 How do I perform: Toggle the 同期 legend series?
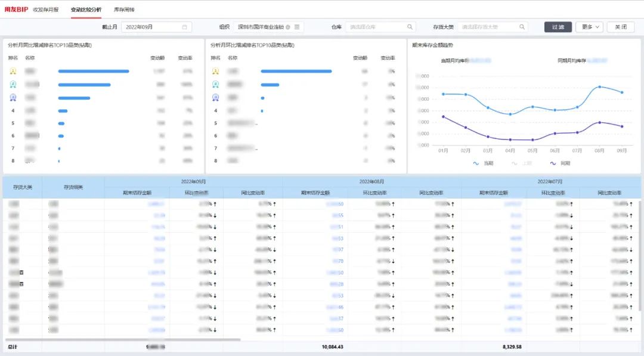(560, 163)
